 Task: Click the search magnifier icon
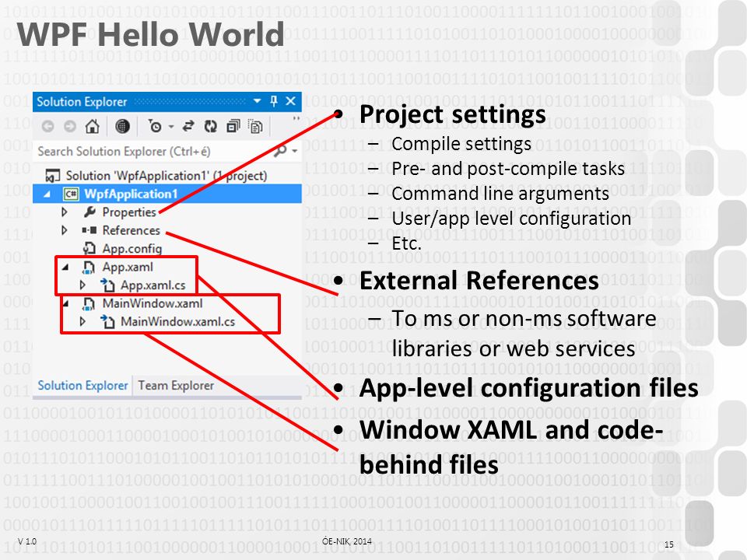point(280,151)
